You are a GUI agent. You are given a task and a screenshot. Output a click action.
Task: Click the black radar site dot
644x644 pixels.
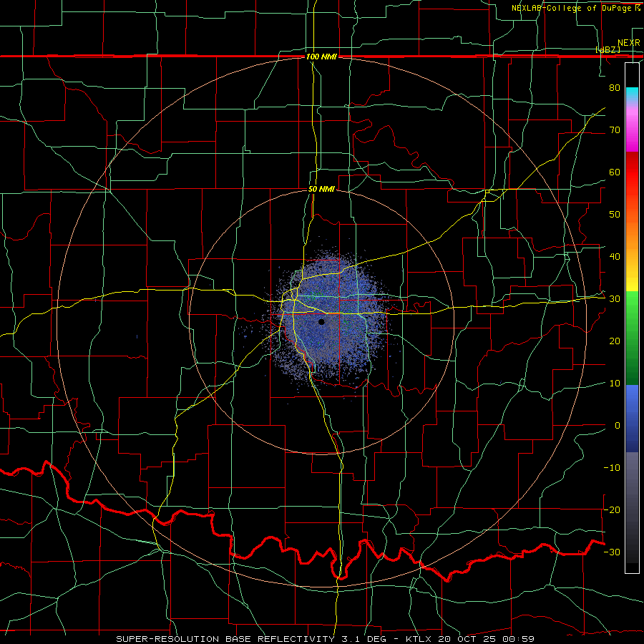[x=321, y=322]
